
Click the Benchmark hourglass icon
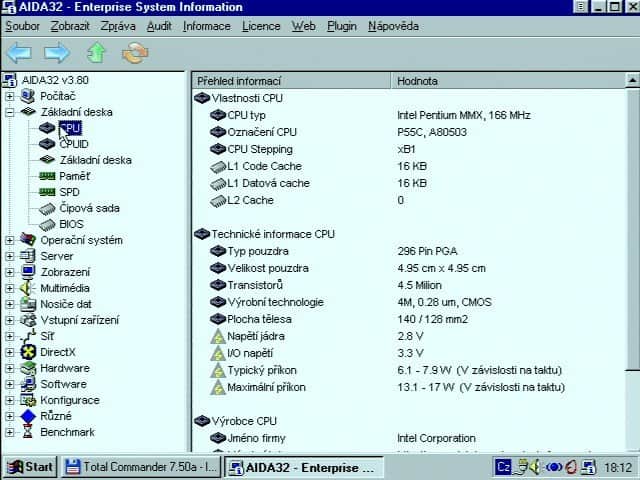(x=28, y=432)
